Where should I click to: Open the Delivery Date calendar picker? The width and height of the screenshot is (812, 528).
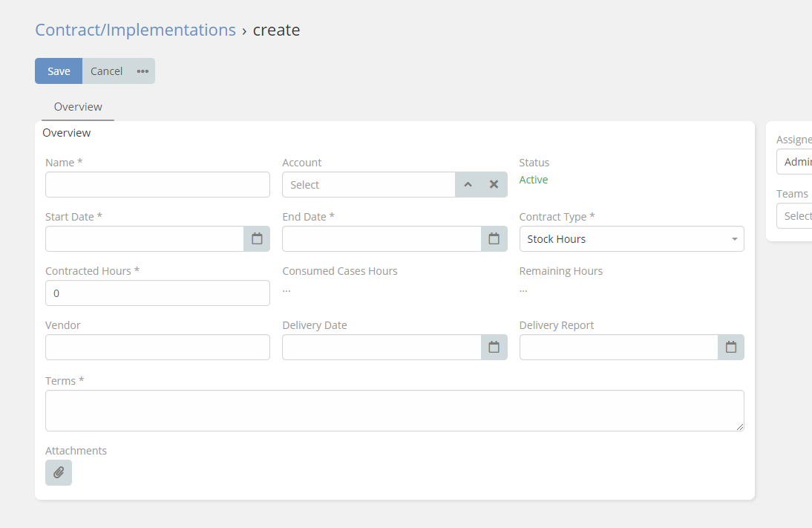click(x=494, y=348)
